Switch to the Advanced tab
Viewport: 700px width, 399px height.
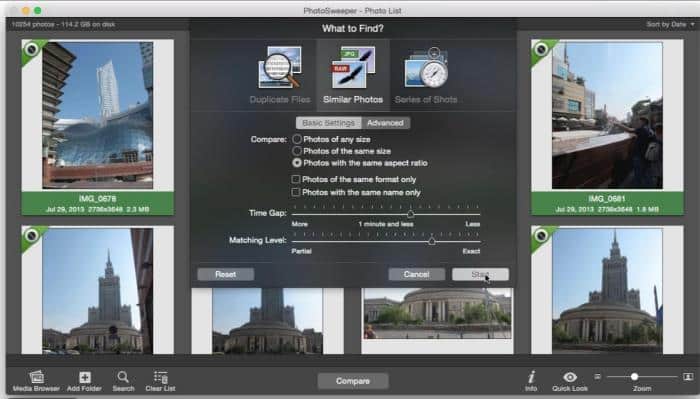(x=385, y=123)
